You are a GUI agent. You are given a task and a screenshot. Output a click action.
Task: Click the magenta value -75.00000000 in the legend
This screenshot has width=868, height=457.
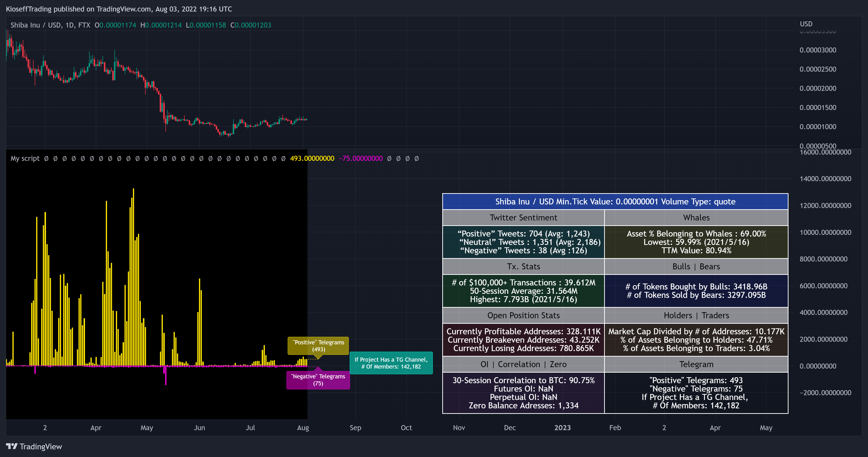point(361,158)
